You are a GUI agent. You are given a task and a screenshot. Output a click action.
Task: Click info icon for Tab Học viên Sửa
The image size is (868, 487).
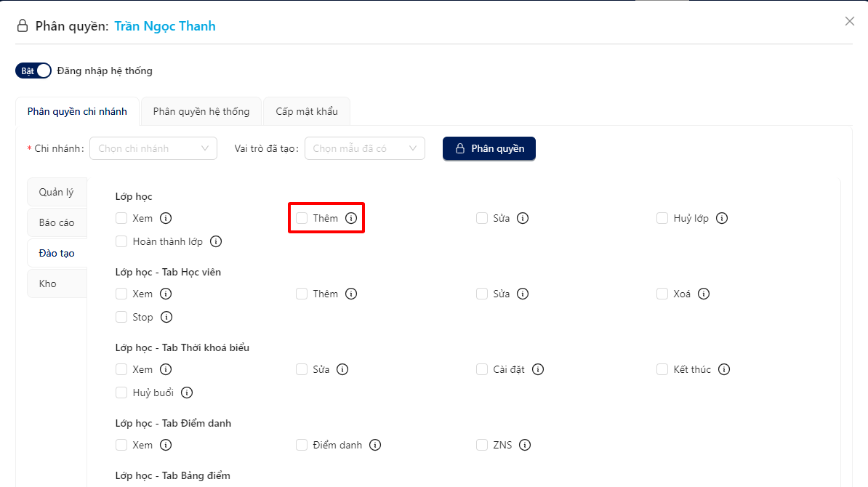click(523, 294)
